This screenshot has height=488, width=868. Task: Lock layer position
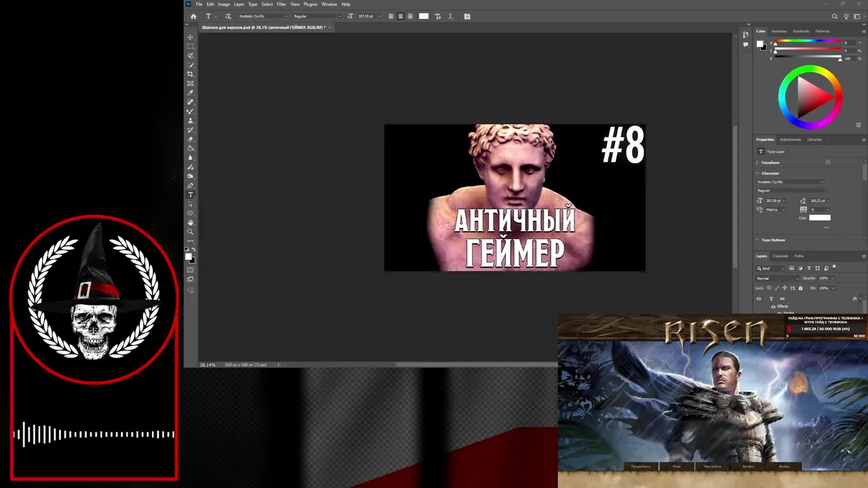(x=785, y=288)
